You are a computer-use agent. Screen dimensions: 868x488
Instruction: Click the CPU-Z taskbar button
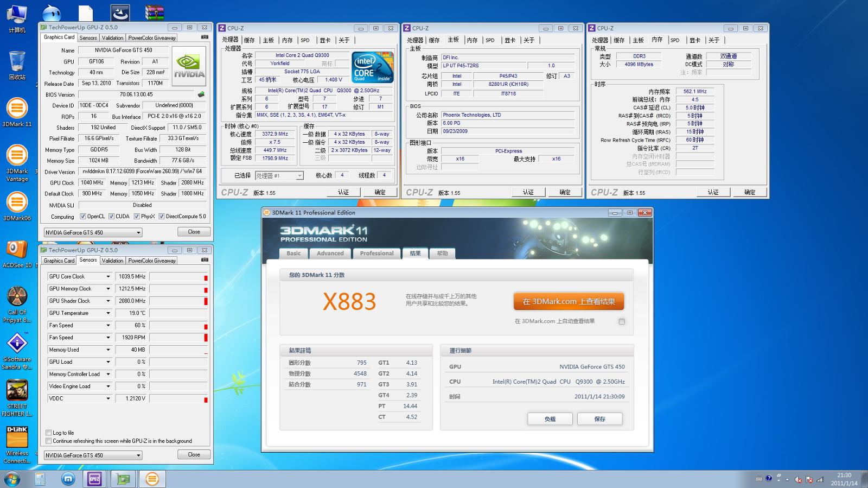tap(94, 479)
